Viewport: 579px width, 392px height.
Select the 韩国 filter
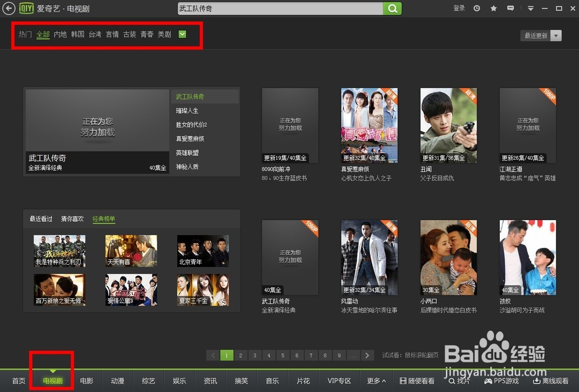tap(78, 34)
